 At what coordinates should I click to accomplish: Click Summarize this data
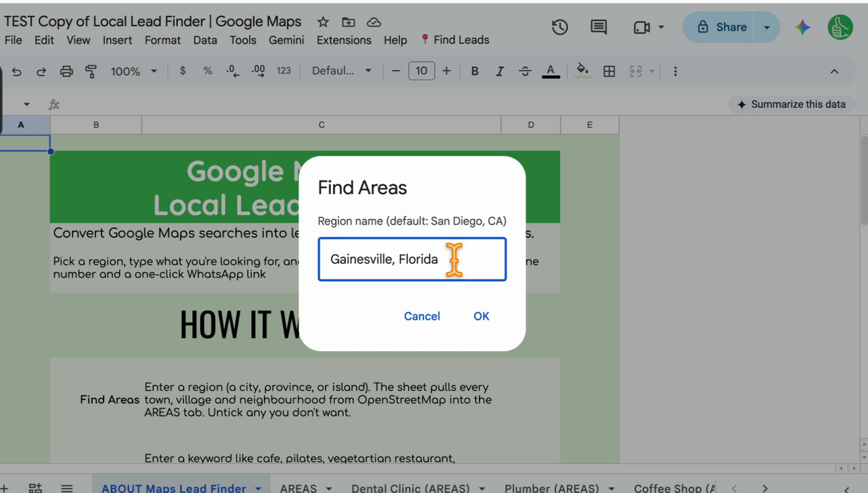pos(791,104)
